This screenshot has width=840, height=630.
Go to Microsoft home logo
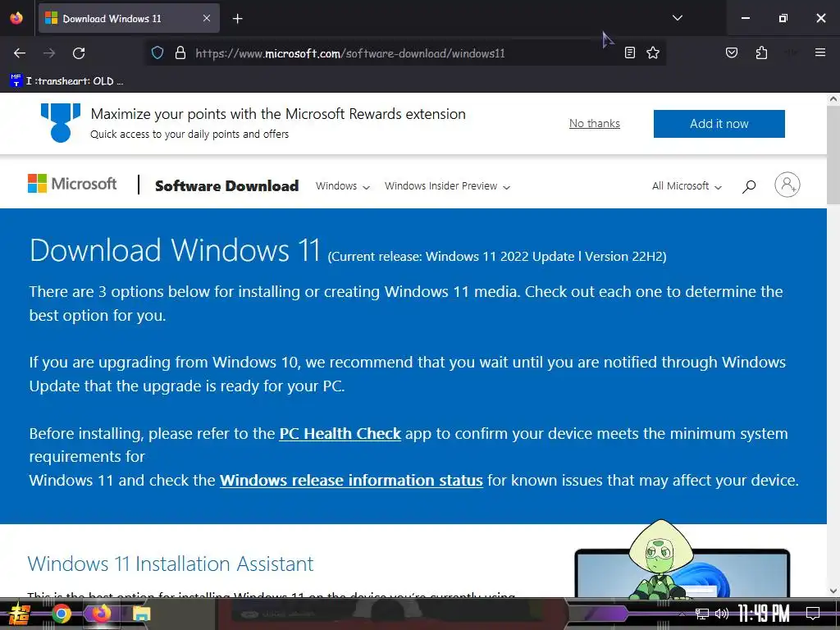[x=72, y=184]
